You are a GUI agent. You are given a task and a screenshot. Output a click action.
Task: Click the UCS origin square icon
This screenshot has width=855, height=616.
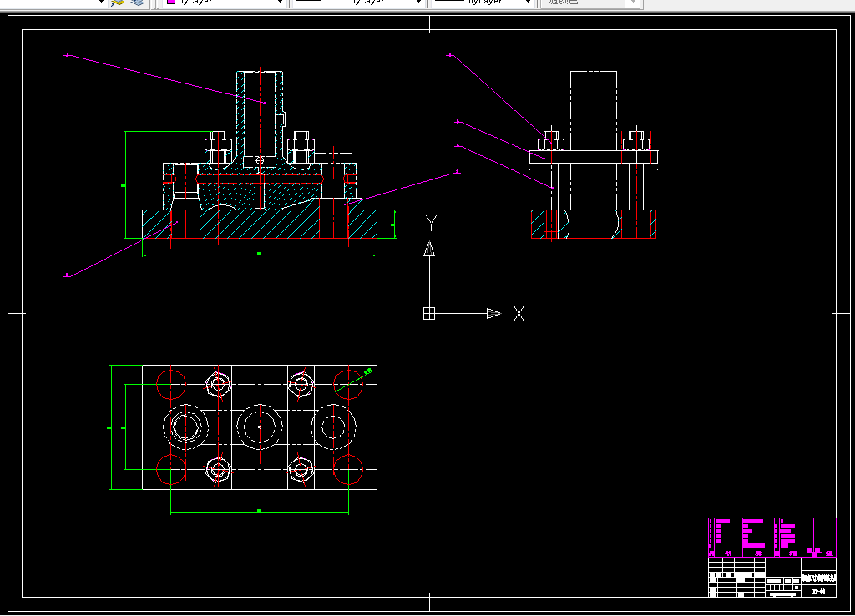(x=429, y=314)
